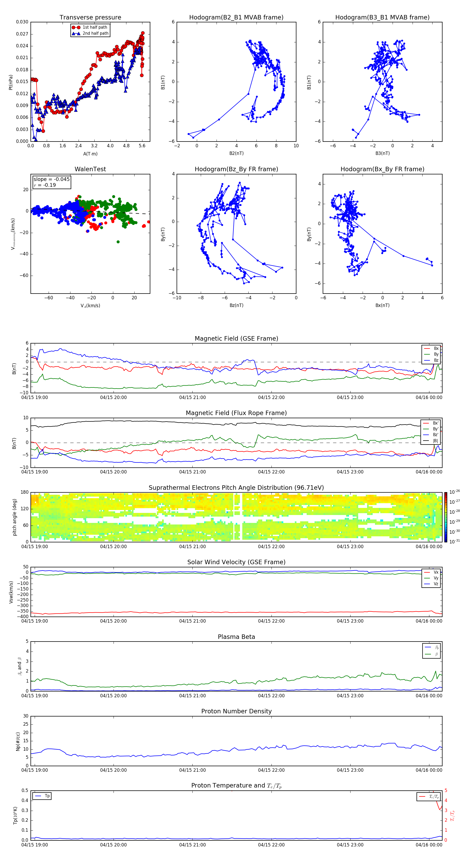The image size is (473, 868).
Task: Click By' legend entry in Flux Rope panel
Action: click(431, 429)
